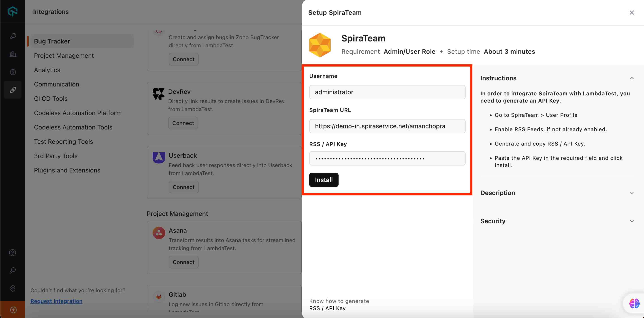Click the RSS / API Key field
Image resolution: width=644 pixels, height=318 pixels.
(x=387, y=158)
